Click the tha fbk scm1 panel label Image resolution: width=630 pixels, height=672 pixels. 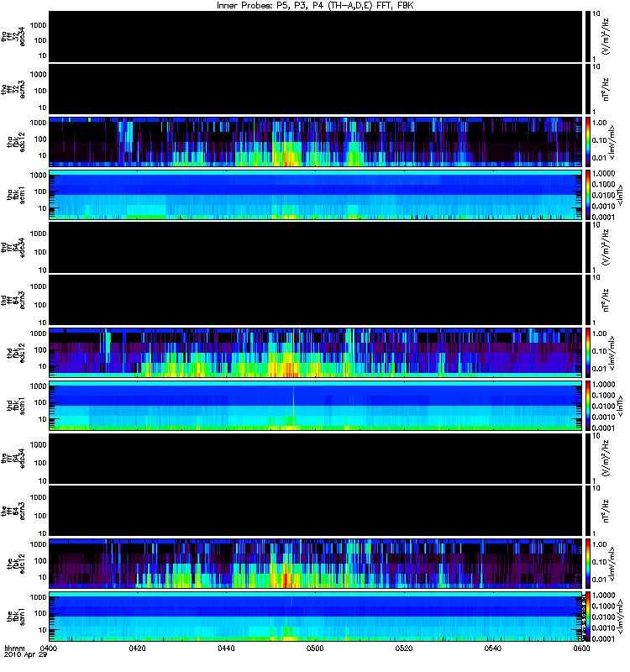[x=16, y=195]
